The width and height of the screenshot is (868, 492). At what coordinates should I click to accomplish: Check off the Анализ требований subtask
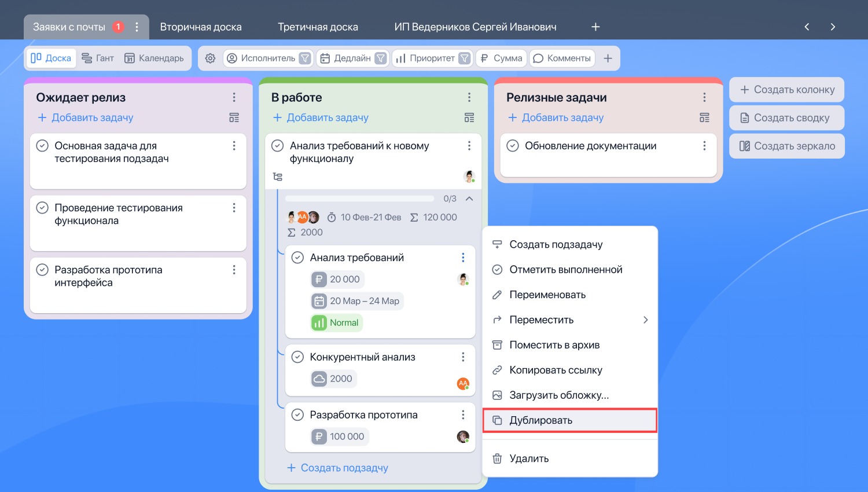coord(297,258)
